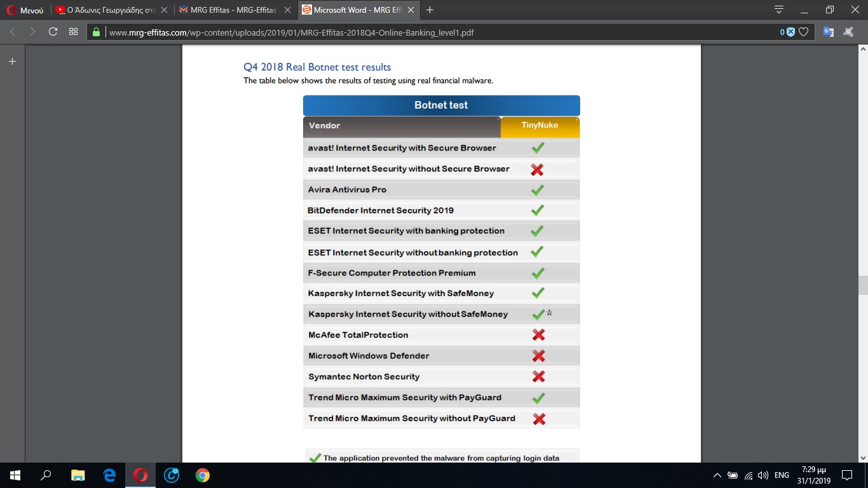Click the 'Botnet test' table header
868x488 pixels.
(441, 105)
